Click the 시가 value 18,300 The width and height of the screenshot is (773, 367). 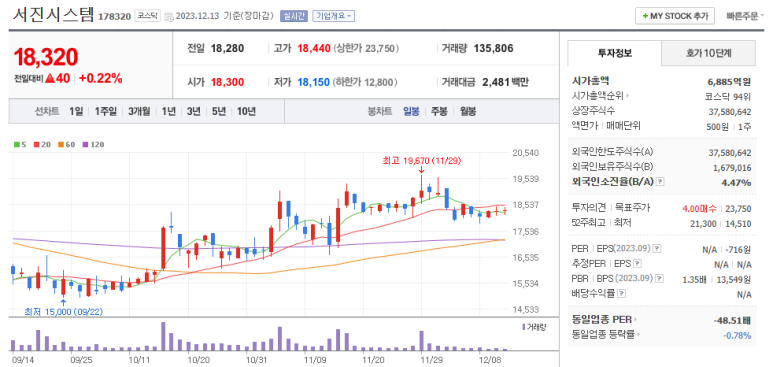[227, 82]
